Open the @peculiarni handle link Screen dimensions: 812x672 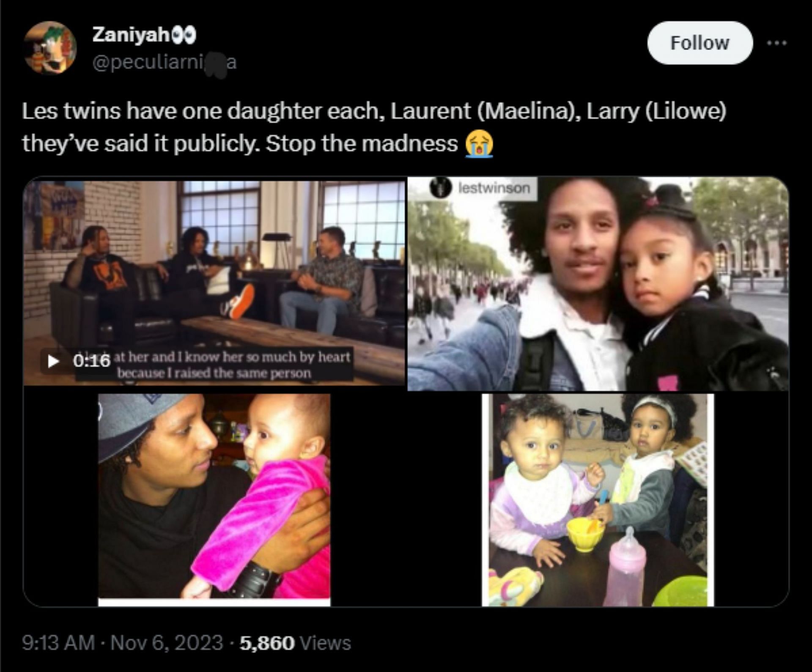coord(164,63)
